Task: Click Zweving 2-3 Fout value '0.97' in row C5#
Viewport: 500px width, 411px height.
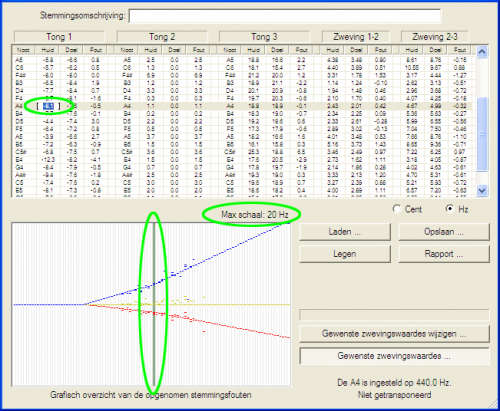Action: point(460,152)
